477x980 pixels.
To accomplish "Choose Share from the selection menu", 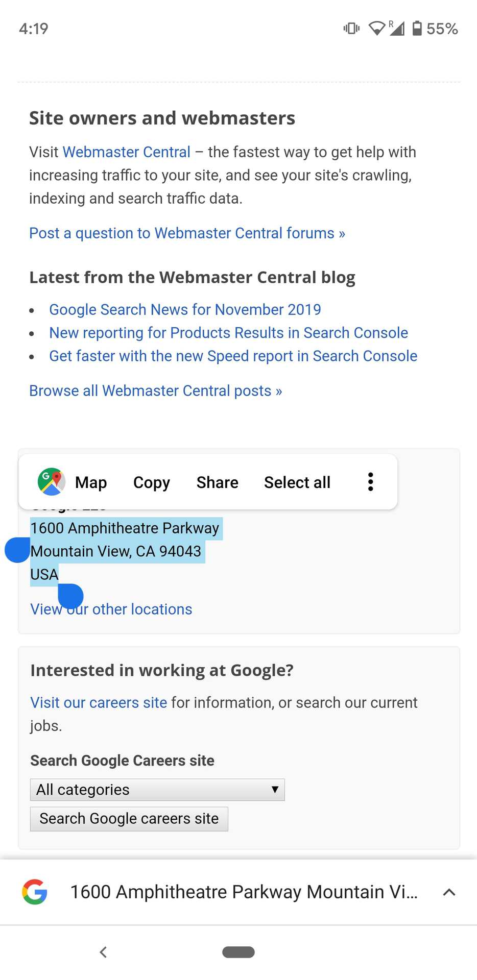I will tap(218, 482).
